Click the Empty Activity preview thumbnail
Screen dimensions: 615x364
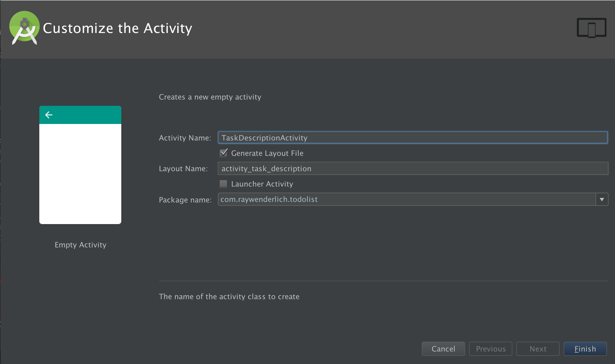pyautogui.click(x=80, y=165)
